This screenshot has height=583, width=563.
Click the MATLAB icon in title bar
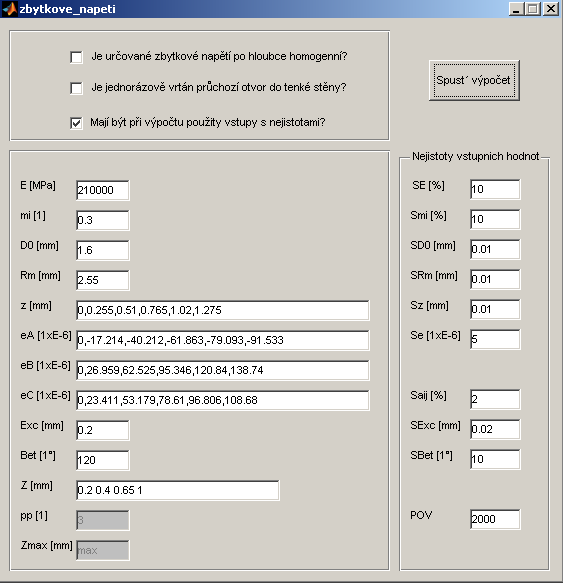(x=9, y=9)
